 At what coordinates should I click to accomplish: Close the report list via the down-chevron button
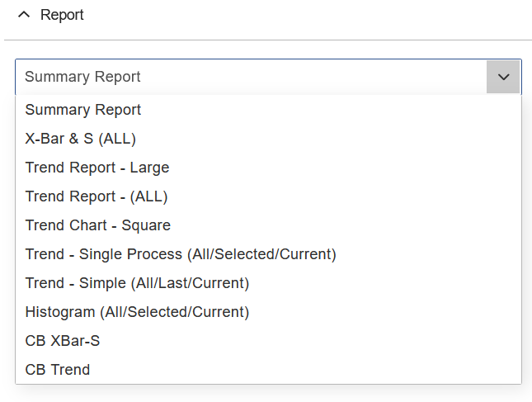(503, 77)
